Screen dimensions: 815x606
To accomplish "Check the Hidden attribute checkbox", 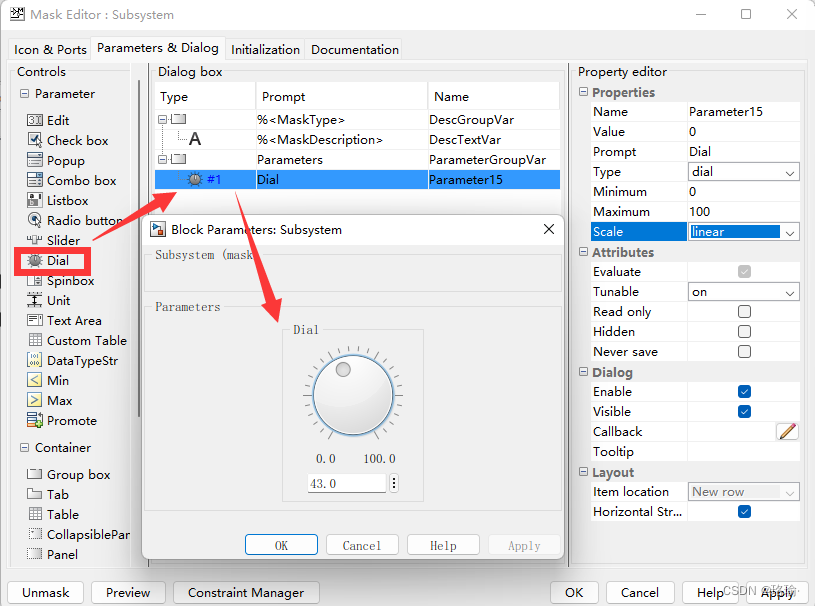I will tap(744, 331).
